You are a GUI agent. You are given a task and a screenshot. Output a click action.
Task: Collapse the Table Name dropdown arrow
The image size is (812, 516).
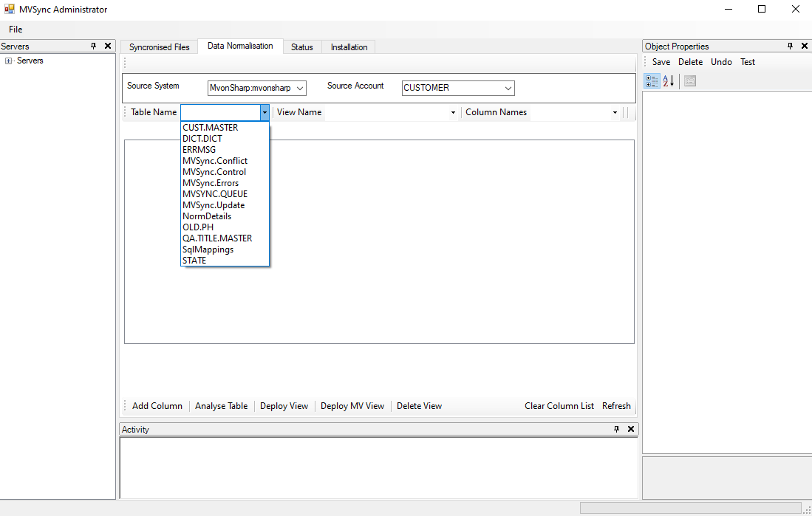tap(265, 112)
